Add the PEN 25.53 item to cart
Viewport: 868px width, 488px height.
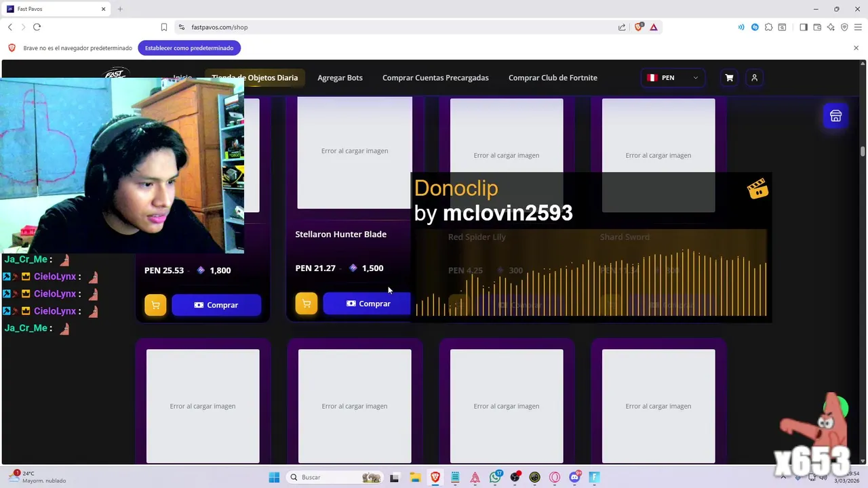tap(155, 305)
